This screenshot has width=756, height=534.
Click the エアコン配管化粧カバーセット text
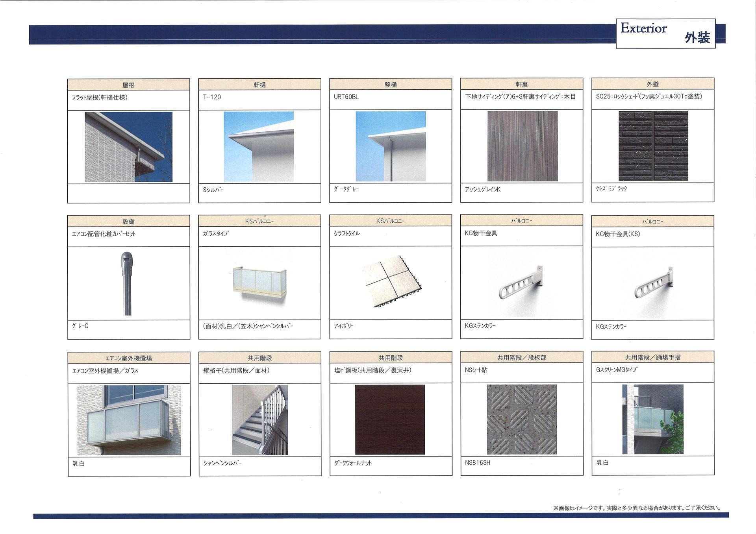(104, 234)
